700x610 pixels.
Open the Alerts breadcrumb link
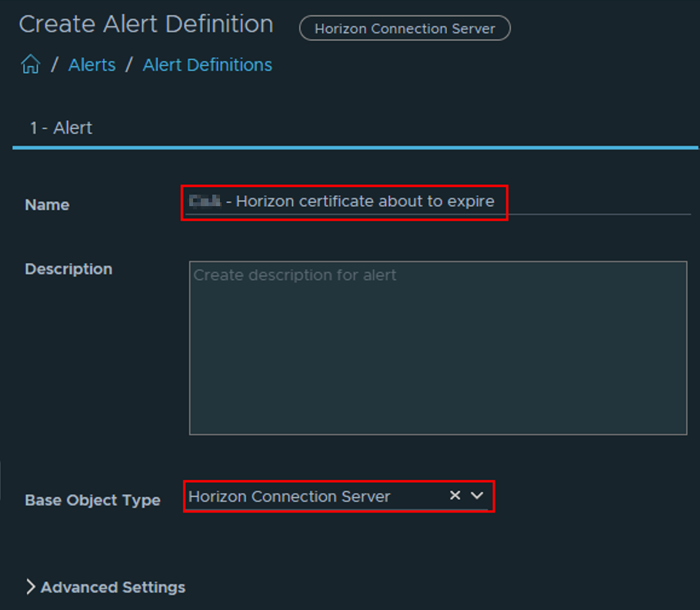tap(92, 65)
